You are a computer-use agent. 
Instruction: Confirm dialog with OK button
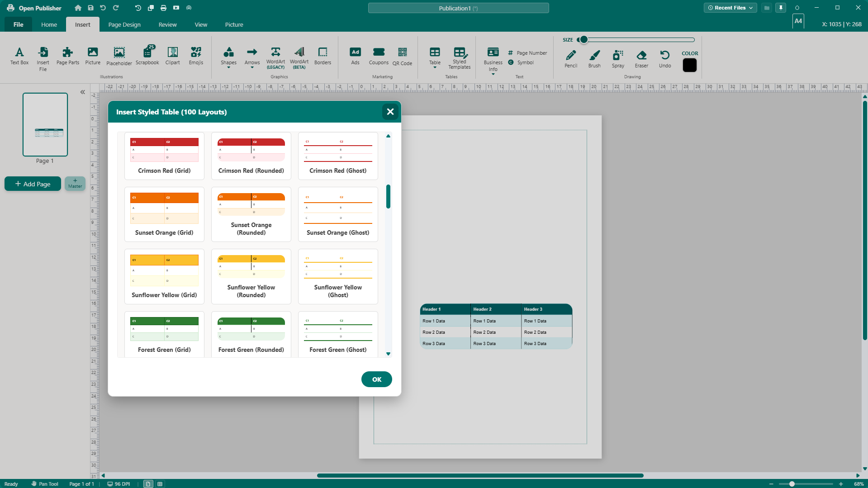[376, 379]
